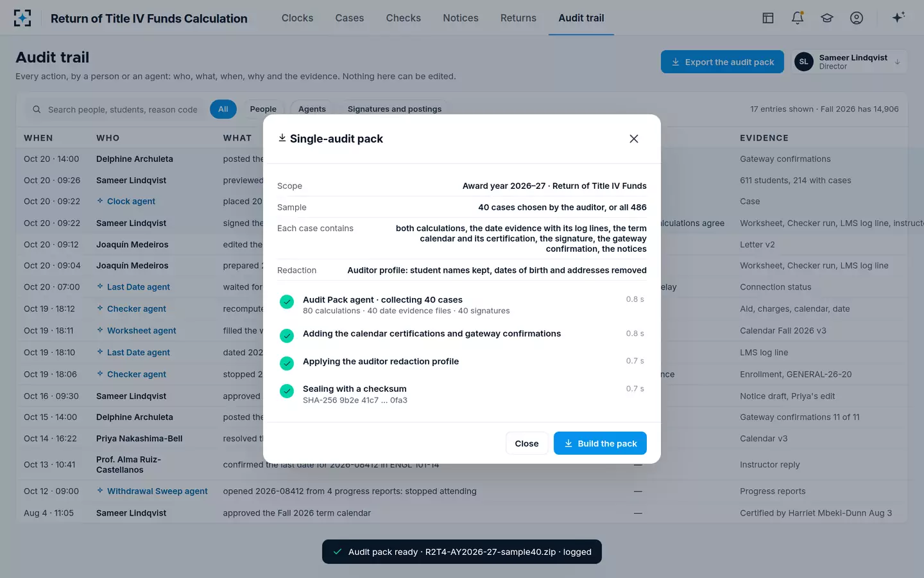
Task: Click the search magnifier icon
Action: (x=37, y=109)
